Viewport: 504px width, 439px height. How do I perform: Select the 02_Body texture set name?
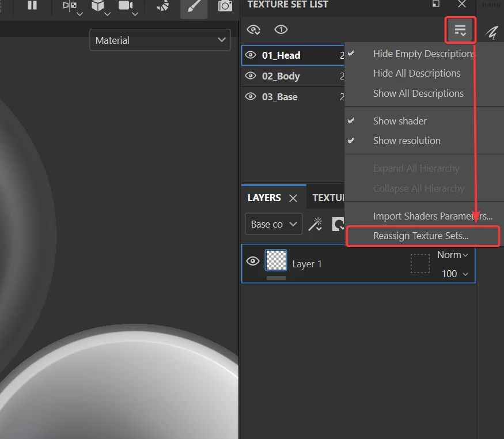click(281, 76)
